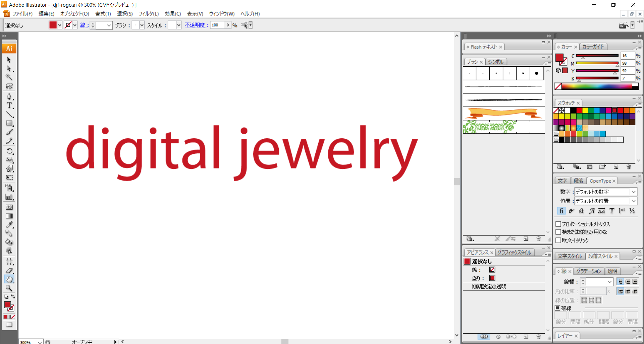644x344 pixels.
Task: Click the opacity value field showing 100
Action: 217,25
